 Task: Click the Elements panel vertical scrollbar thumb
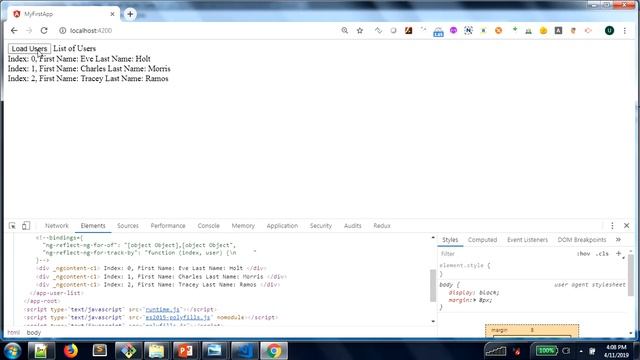[x=433, y=286]
